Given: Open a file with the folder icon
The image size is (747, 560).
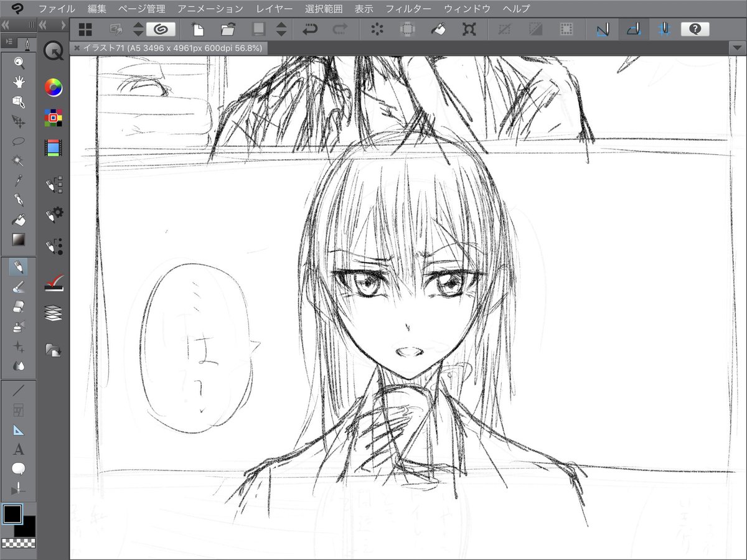Looking at the screenshot, I should 227,29.
